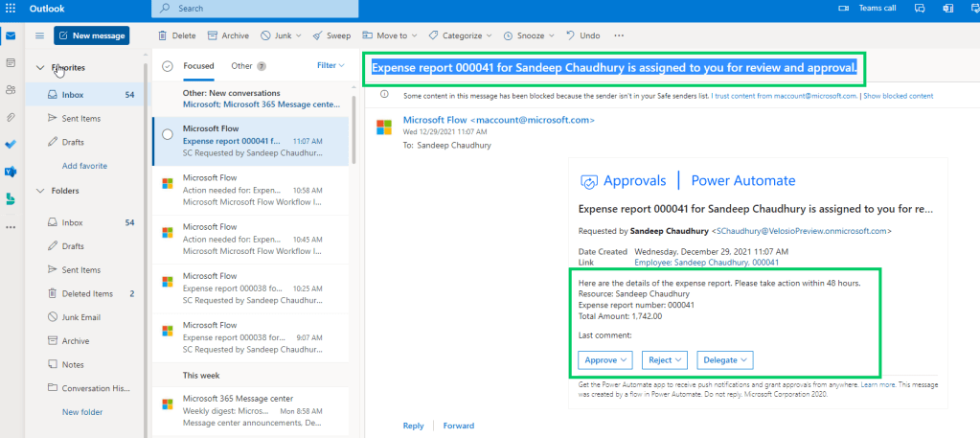Click the Archive toolbar button

228,35
